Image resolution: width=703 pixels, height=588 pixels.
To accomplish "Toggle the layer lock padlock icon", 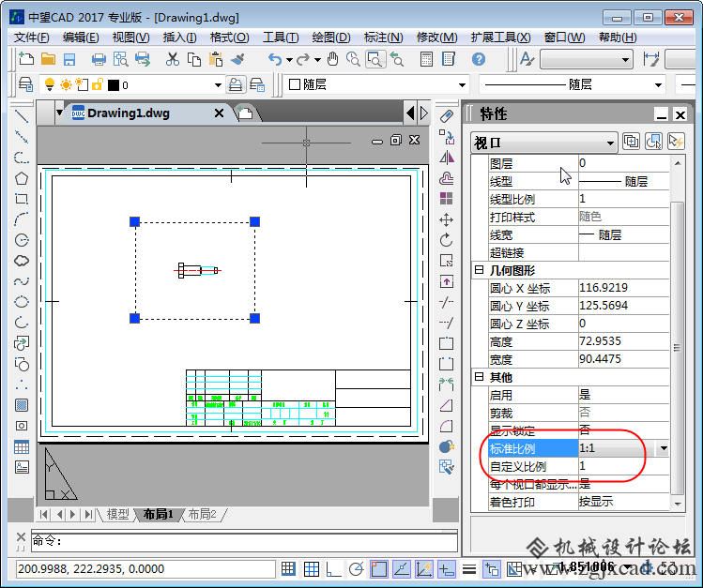I will [x=98, y=84].
